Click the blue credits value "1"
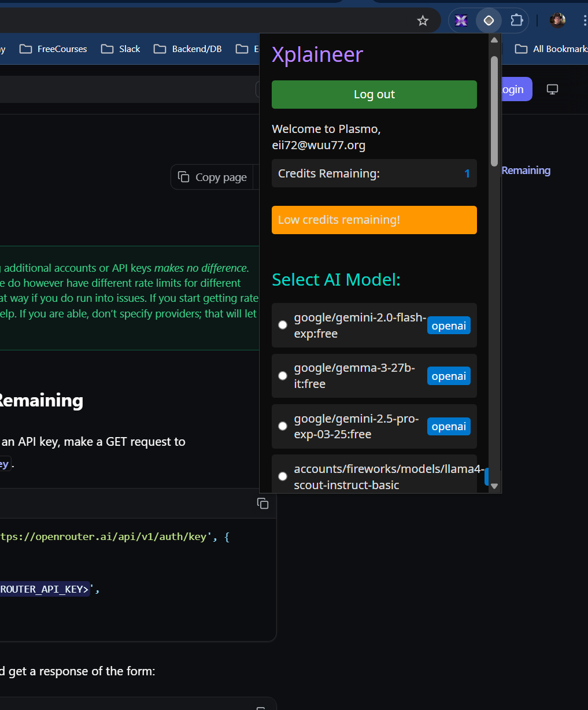Screen dimensions: 588x710 467,173
